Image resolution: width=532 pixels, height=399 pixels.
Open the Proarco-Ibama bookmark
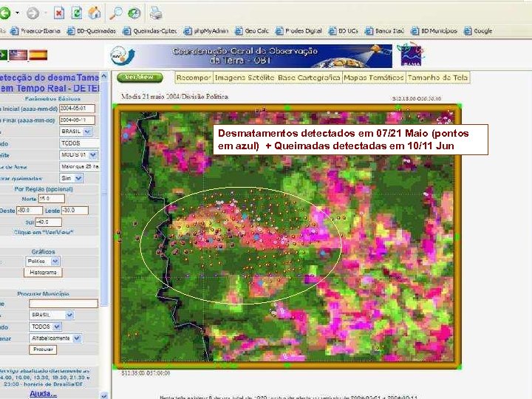pyautogui.click(x=35, y=31)
